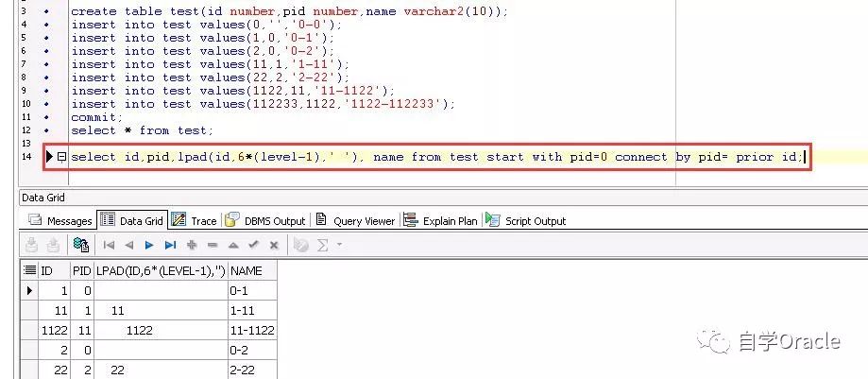This screenshot has height=379, width=868.
Task: Click the first grid toolbar icon with down arrow
Action: point(32,245)
